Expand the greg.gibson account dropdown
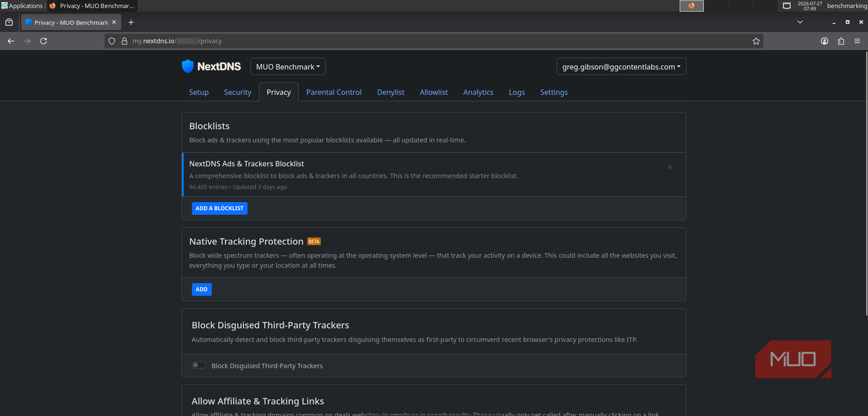The width and height of the screenshot is (868, 416). click(x=621, y=67)
